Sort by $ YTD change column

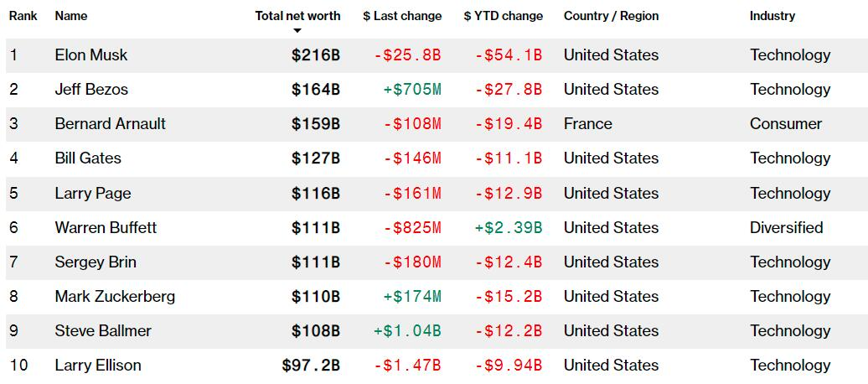(503, 16)
